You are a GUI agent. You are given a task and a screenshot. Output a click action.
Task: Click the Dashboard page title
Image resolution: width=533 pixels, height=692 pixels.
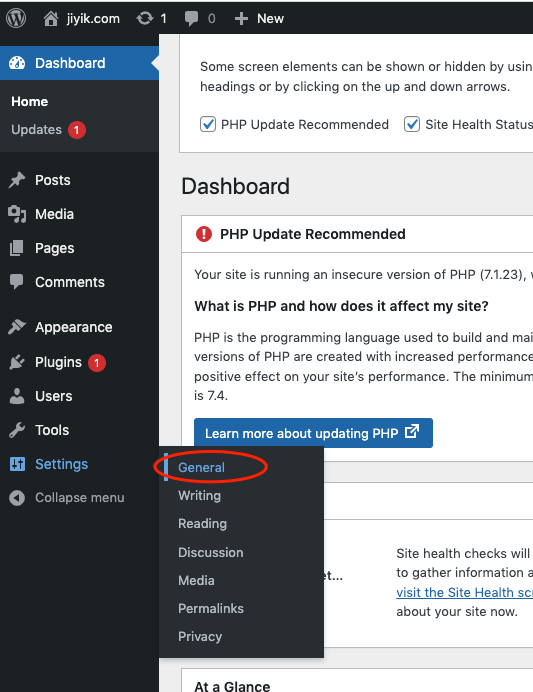click(x=236, y=186)
